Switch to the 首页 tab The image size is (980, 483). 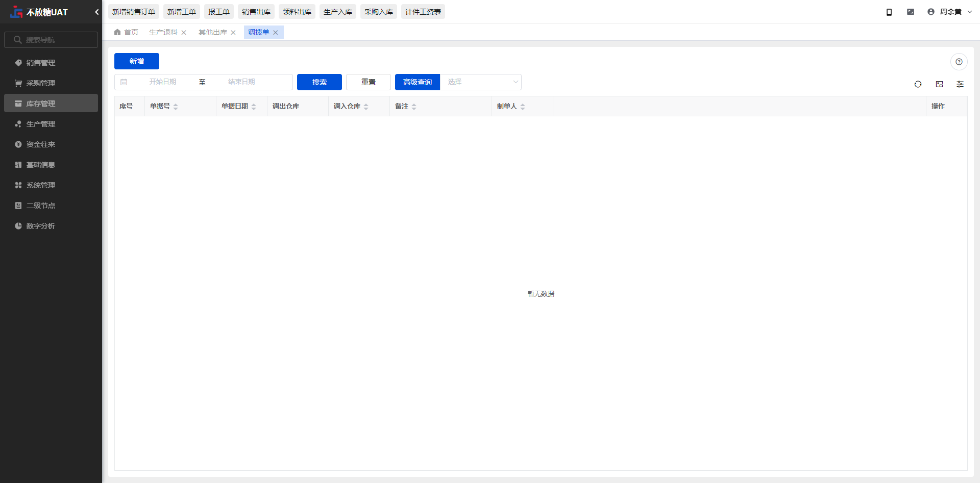click(126, 32)
